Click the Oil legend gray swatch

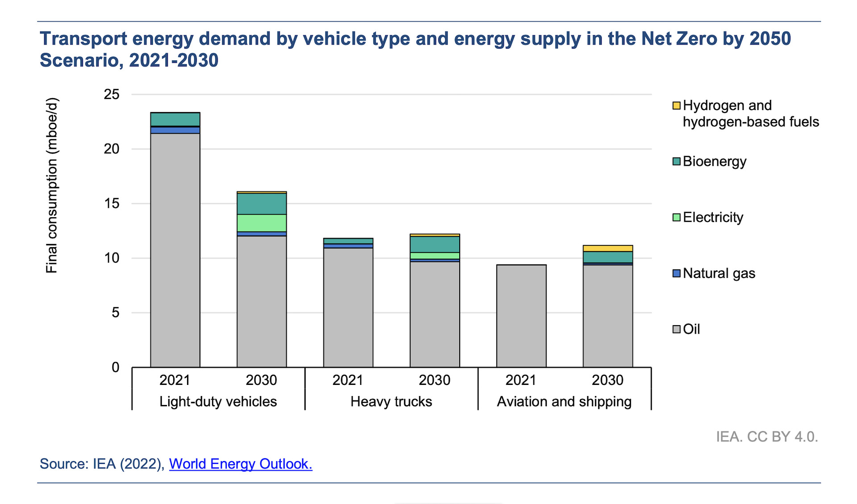coord(676,329)
